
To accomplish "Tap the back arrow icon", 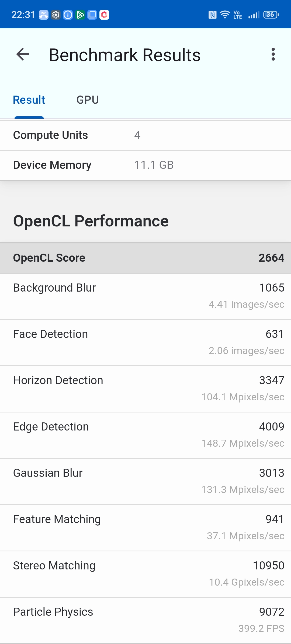I will (x=23, y=55).
